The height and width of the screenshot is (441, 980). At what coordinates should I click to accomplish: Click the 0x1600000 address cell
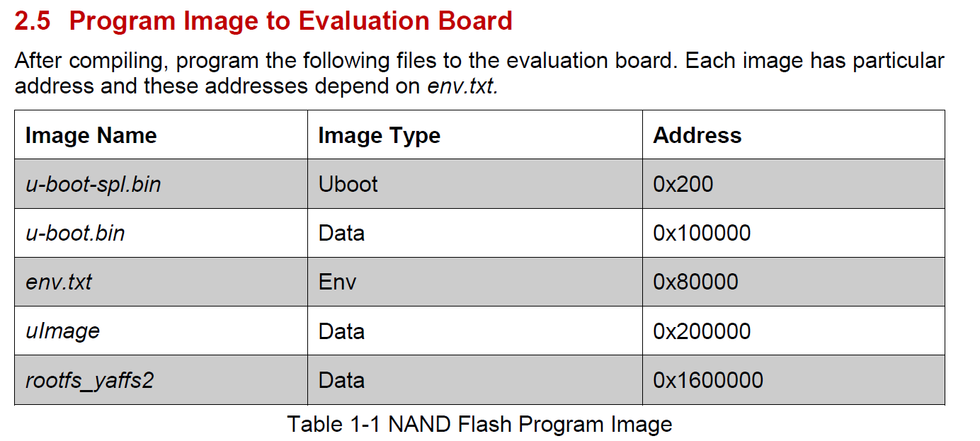707,380
